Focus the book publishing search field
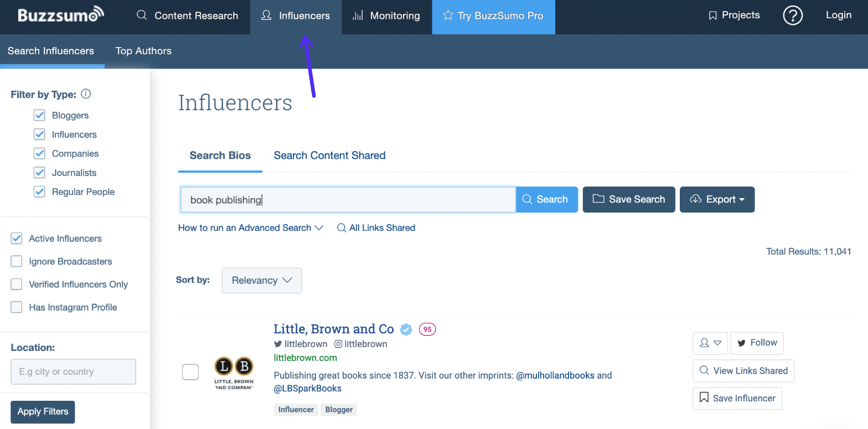 pos(348,199)
